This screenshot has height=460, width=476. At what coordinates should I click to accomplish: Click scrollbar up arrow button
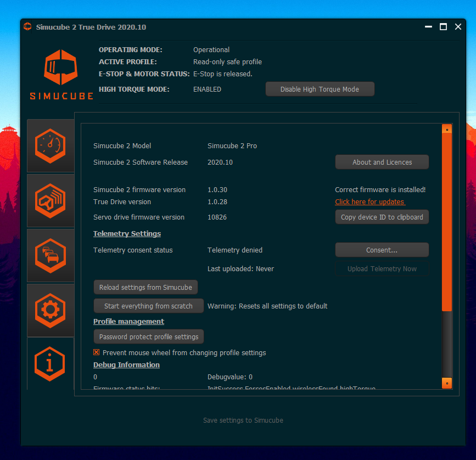[447, 130]
